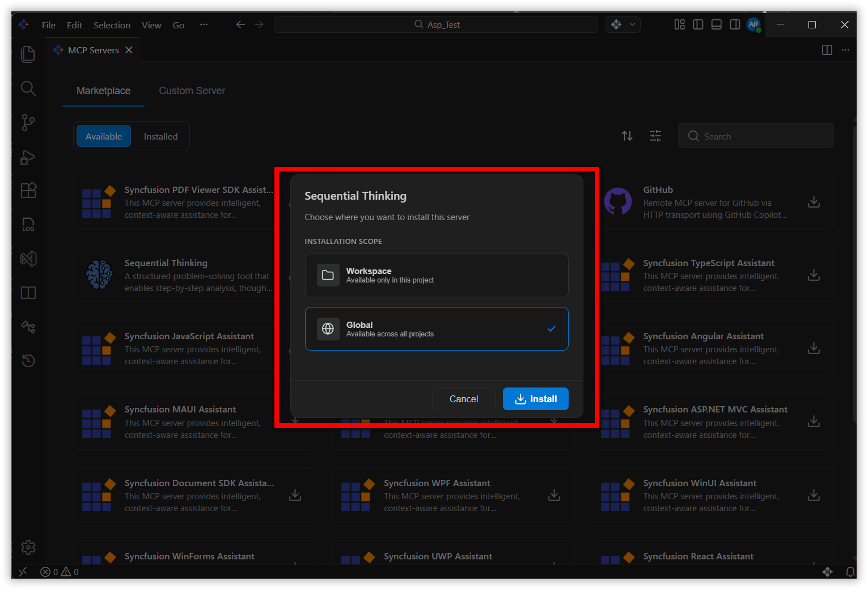Open the Selection menu

point(112,25)
